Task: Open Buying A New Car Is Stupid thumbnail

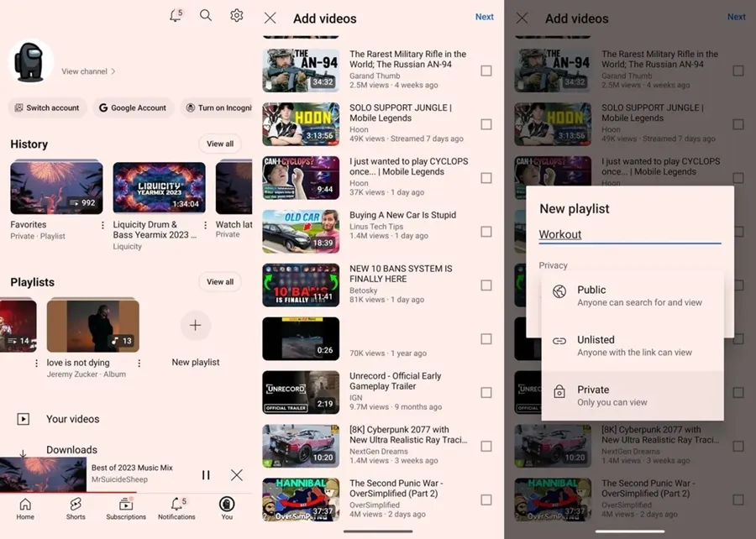Action: click(301, 231)
